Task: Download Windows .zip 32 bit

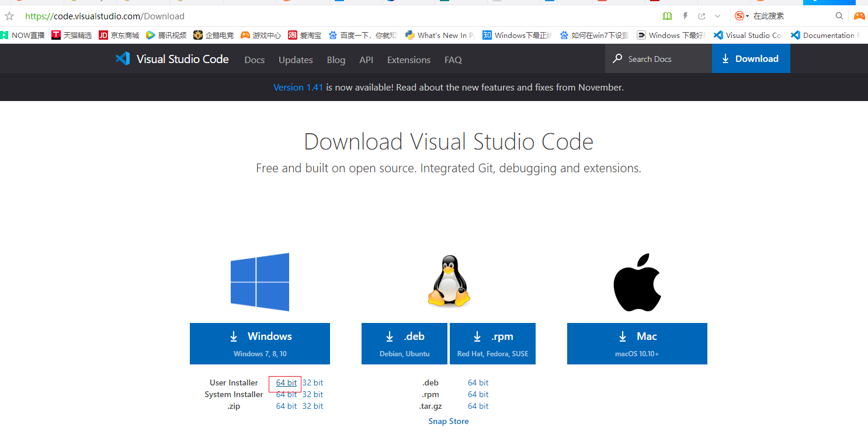Action: 313,406
